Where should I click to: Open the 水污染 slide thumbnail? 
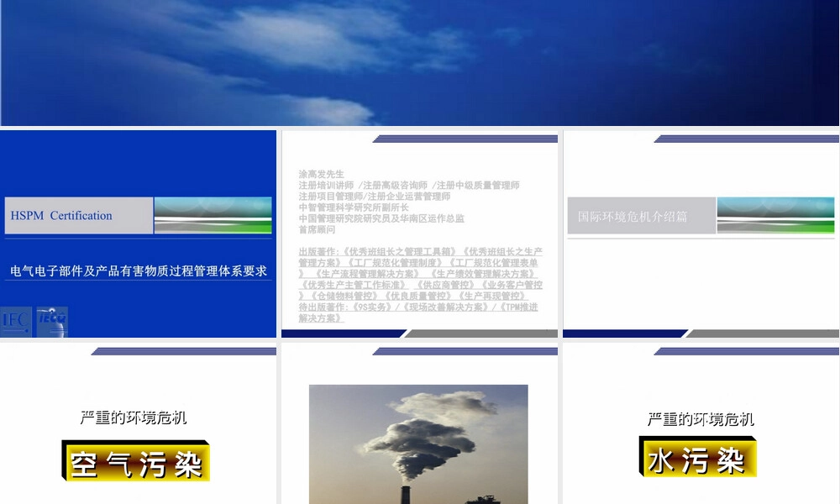(701, 423)
